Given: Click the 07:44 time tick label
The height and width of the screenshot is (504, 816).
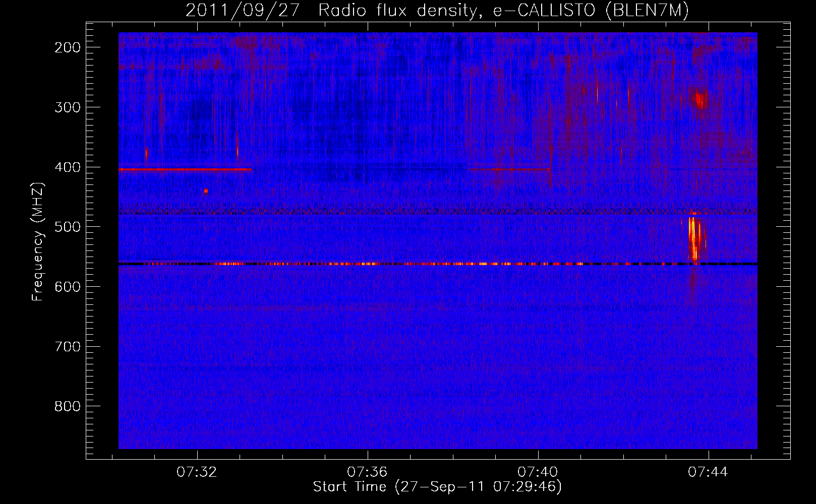Looking at the screenshot, I should tap(708, 472).
